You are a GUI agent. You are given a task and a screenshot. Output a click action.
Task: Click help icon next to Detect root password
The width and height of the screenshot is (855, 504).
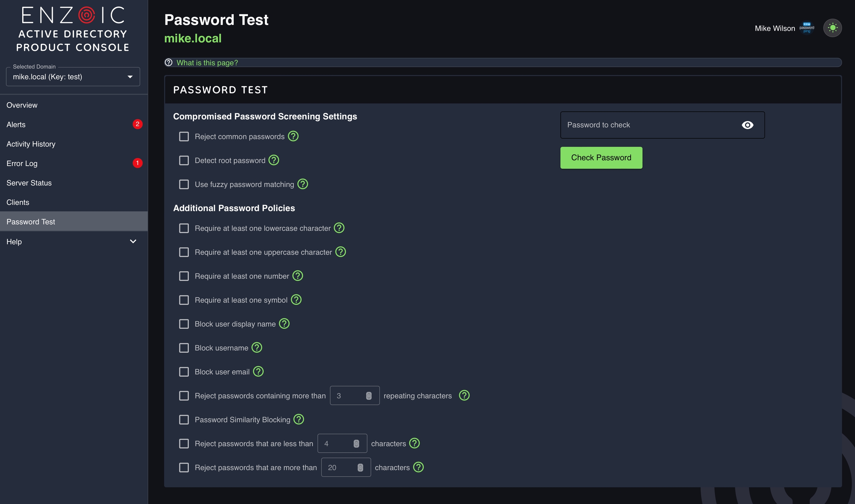(x=274, y=160)
